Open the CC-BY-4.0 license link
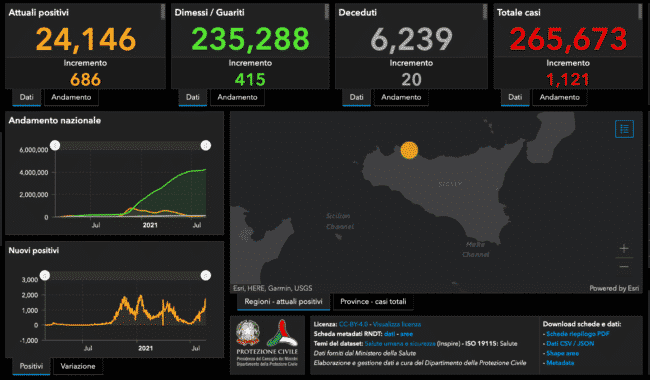 point(353,324)
